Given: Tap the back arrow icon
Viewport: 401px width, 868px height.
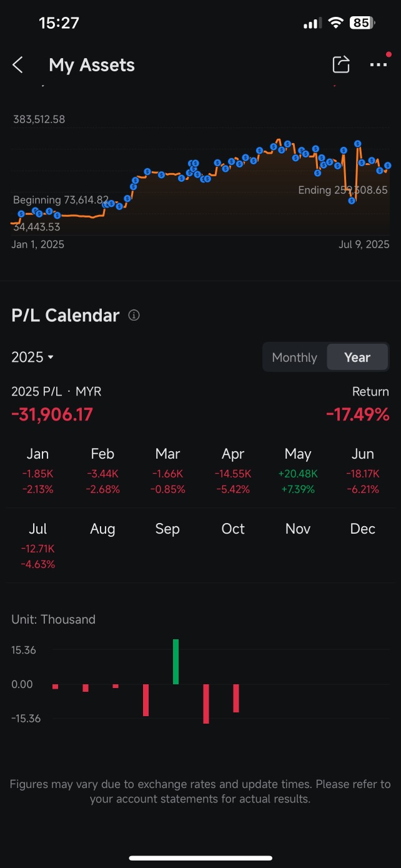Looking at the screenshot, I should (18, 65).
